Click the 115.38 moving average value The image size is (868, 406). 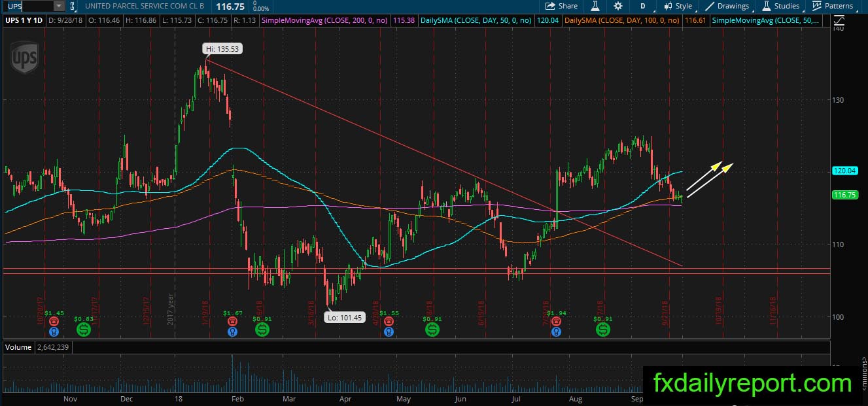[x=406, y=21]
